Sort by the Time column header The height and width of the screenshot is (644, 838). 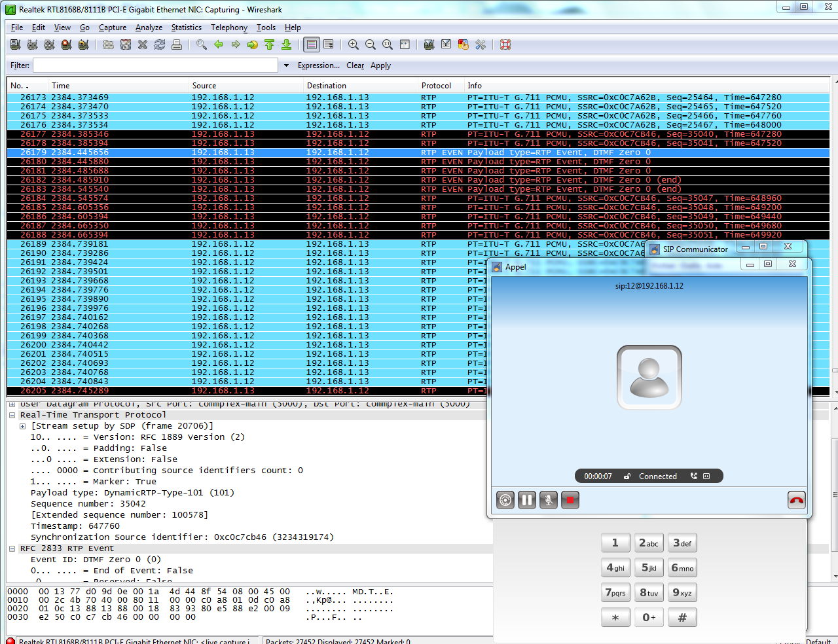[119, 86]
